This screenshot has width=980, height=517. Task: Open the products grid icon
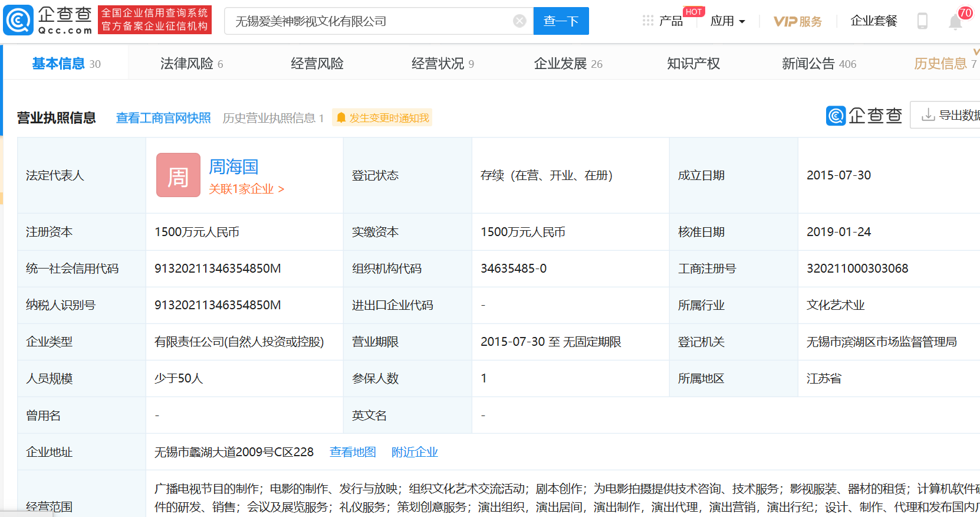[x=648, y=21]
